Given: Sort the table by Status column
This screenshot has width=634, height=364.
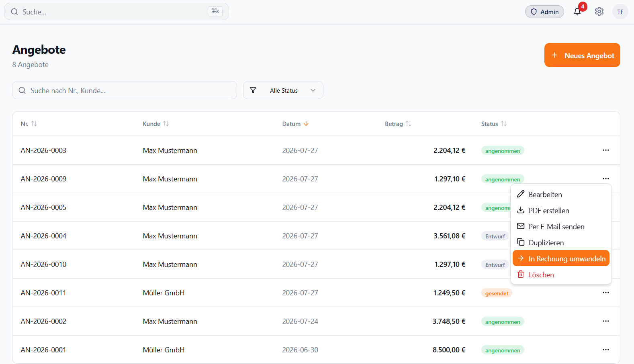Looking at the screenshot, I should 494,124.
